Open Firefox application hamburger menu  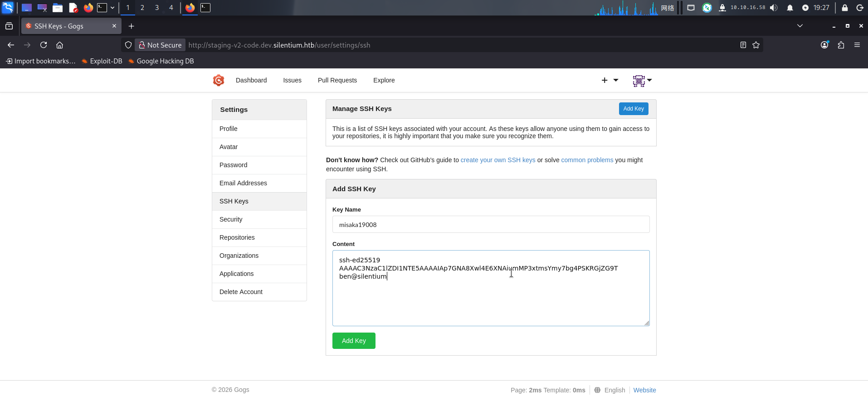click(x=857, y=45)
